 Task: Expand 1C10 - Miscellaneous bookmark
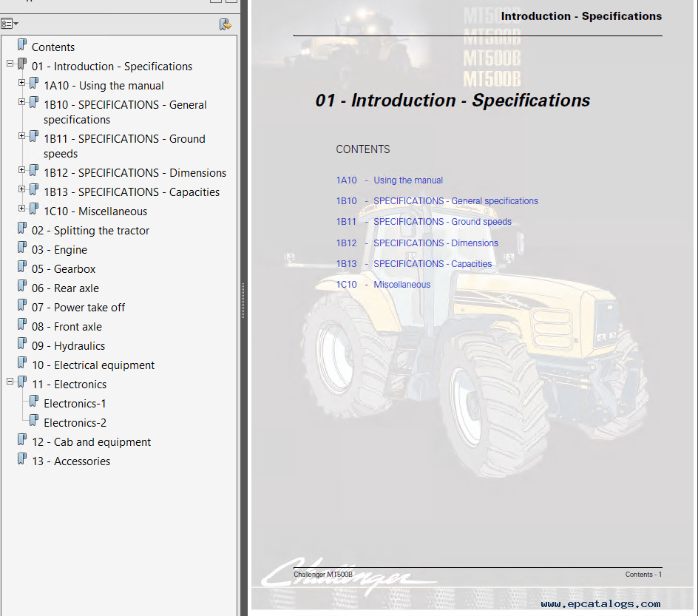click(21, 209)
